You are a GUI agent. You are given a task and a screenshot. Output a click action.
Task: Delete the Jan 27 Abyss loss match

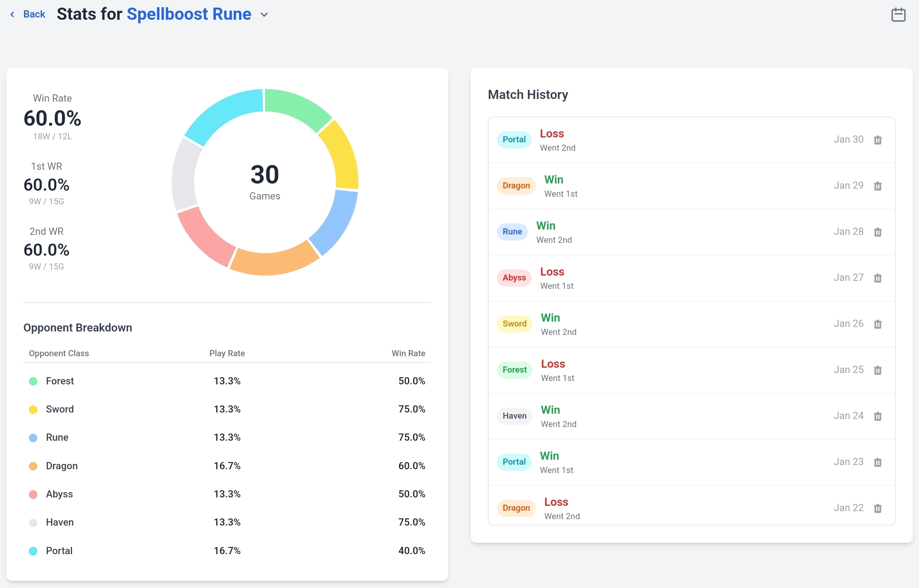[878, 278]
